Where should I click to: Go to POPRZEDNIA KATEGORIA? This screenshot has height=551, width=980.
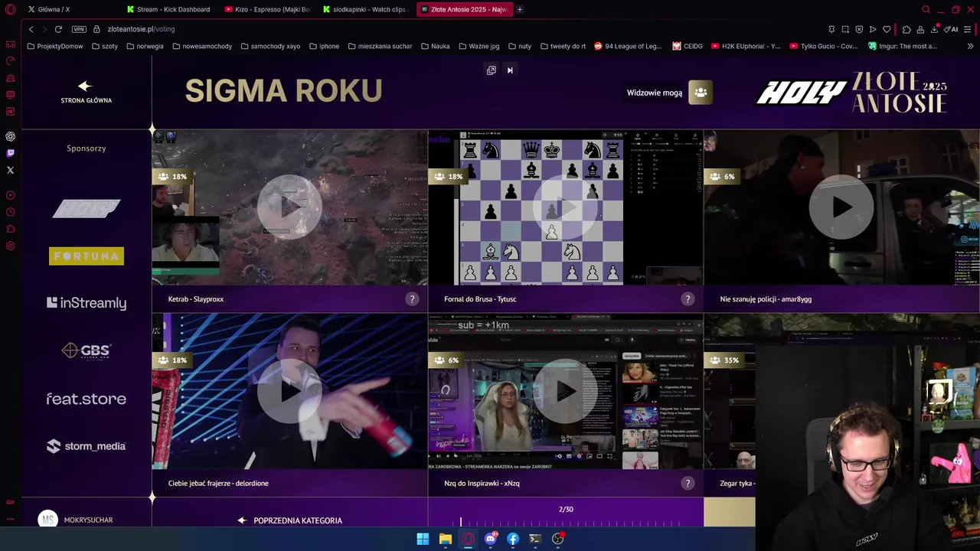coord(290,520)
